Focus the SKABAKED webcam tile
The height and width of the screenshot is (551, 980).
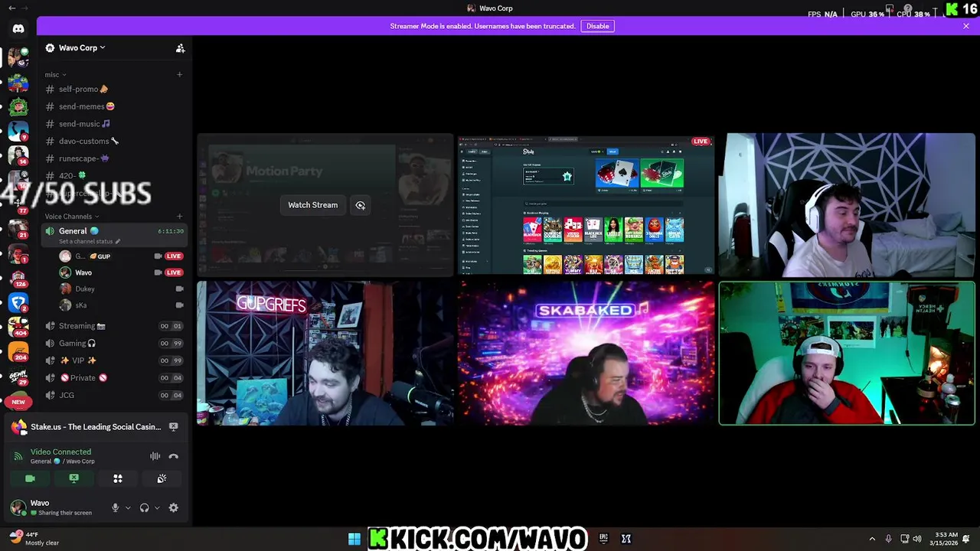(586, 353)
